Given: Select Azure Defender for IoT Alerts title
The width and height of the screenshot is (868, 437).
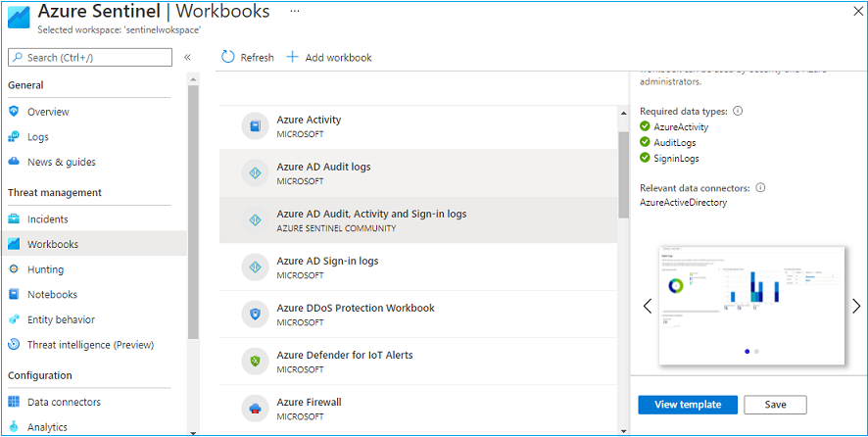Looking at the screenshot, I should (x=345, y=355).
